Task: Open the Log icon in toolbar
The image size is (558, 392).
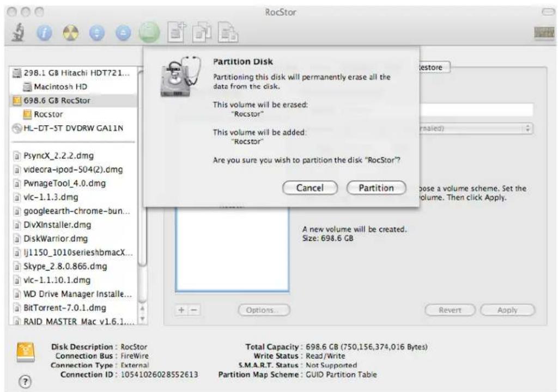Action: point(544,33)
